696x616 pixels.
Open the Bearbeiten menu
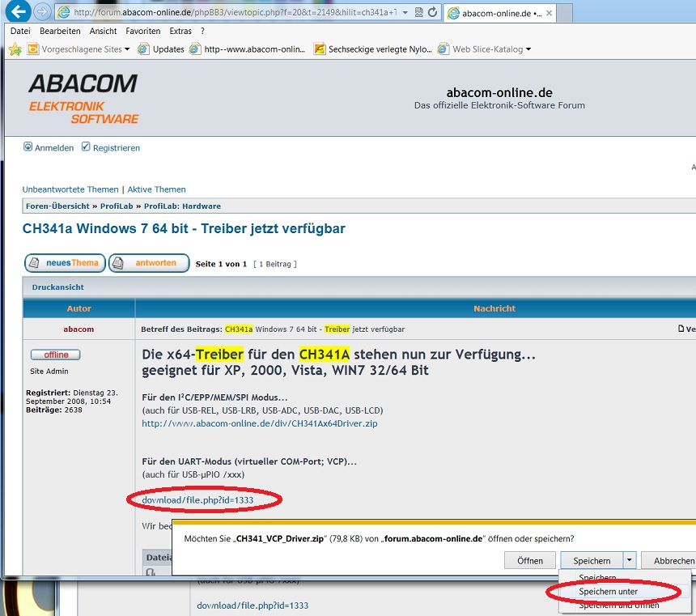[60, 31]
